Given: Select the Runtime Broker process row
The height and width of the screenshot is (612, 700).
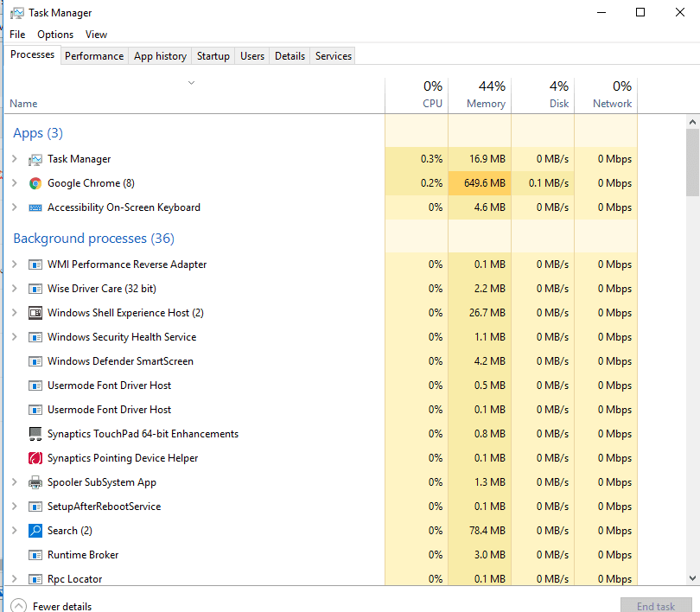Looking at the screenshot, I should pos(83,555).
